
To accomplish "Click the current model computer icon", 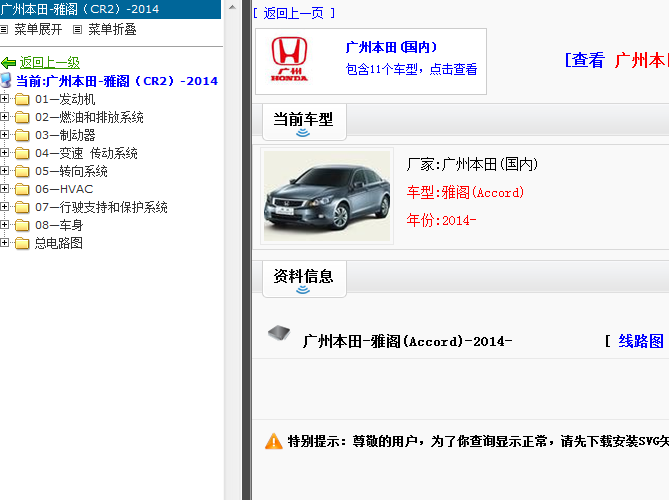I will pos(6,80).
